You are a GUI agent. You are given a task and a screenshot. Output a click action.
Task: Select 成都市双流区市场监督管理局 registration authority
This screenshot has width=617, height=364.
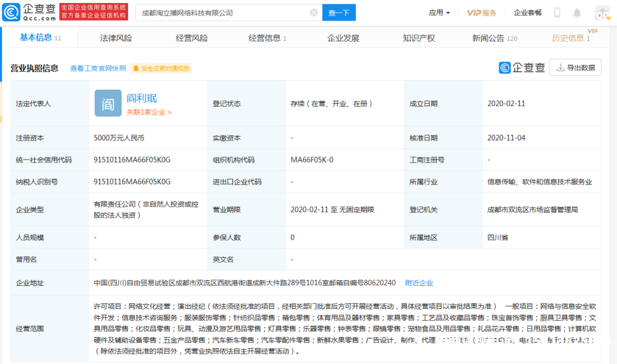[x=533, y=210]
